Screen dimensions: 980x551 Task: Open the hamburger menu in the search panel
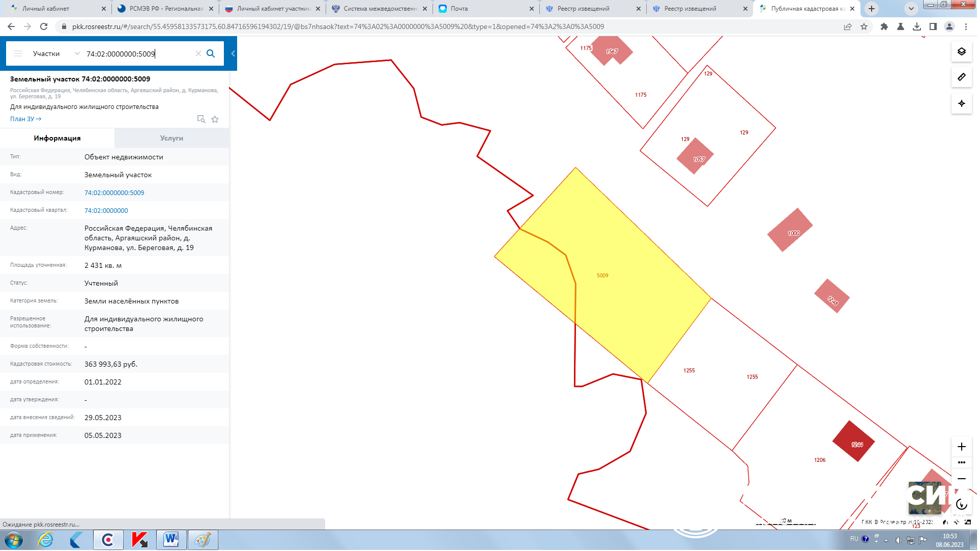18,54
